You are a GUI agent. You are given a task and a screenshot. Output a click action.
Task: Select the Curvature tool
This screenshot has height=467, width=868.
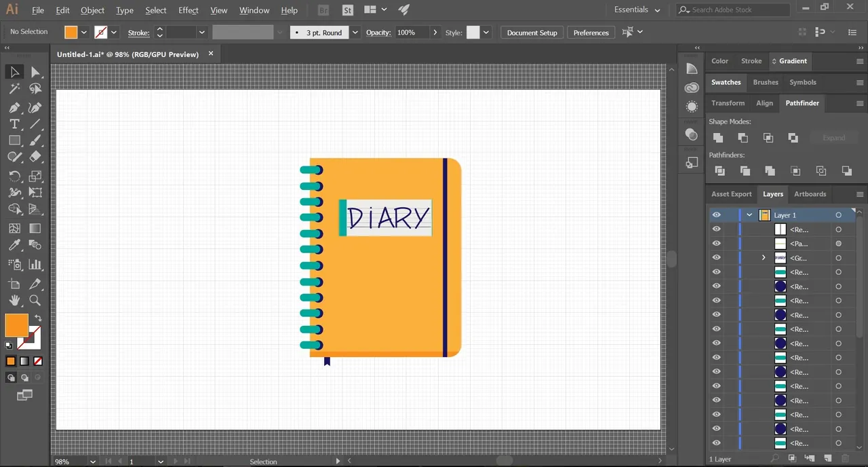(x=35, y=107)
